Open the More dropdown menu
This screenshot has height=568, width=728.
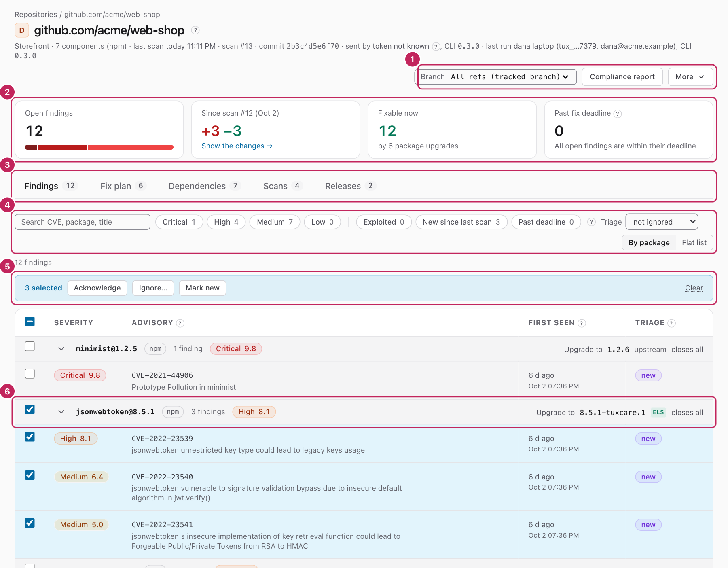[x=690, y=77]
